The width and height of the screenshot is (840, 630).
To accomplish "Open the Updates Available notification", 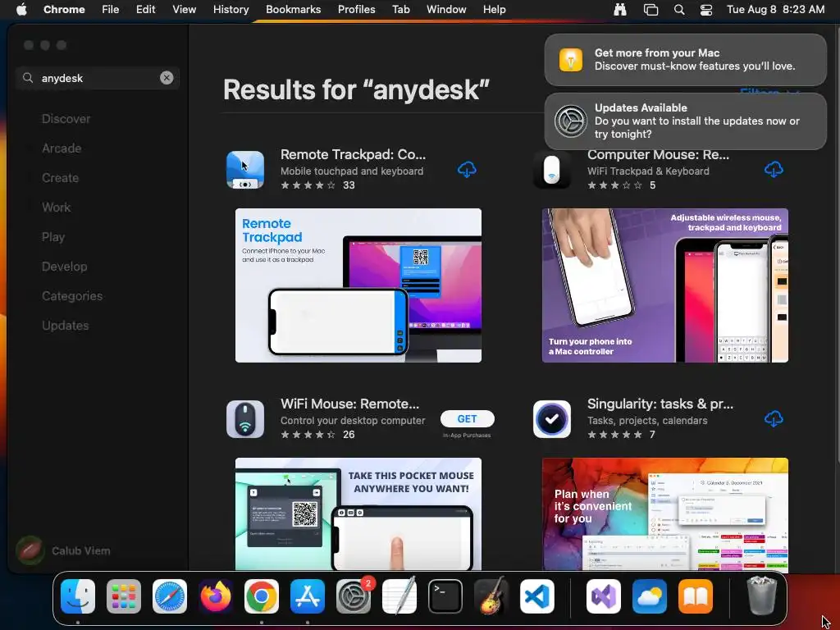I will 686,121.
